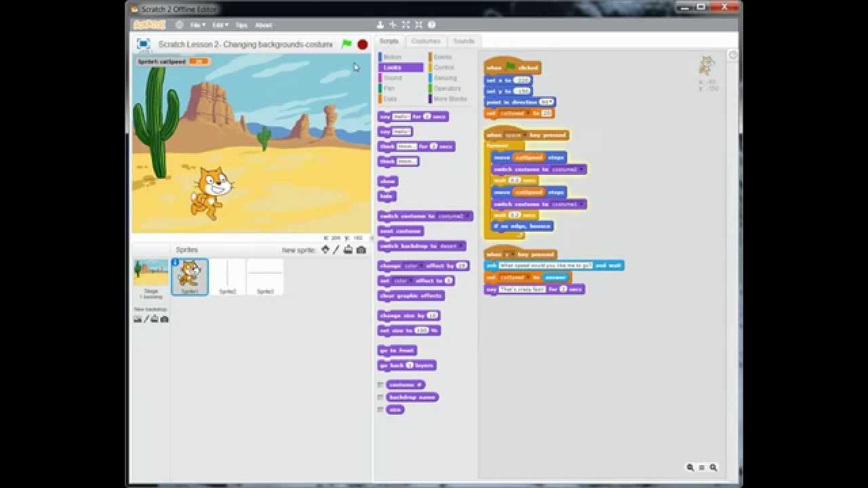Choose new sprite from library
The image size is (868, 488).
(325, 249)
